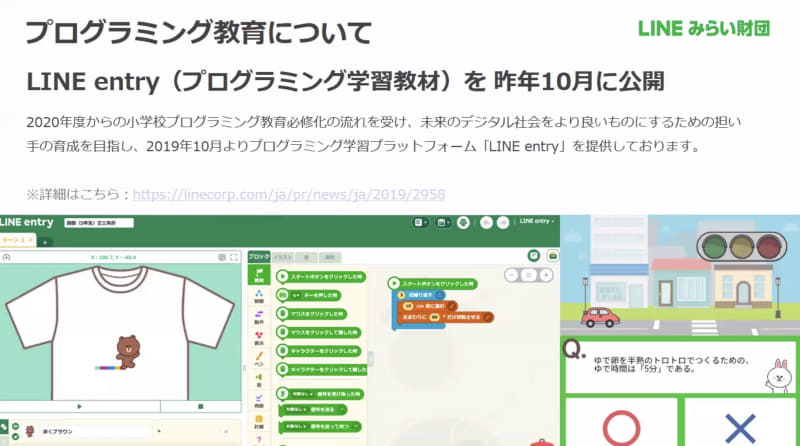The width and height of the screenshot is (800, 446).
Task: Click the workspace start-button hat block
Action: [433, 283]
